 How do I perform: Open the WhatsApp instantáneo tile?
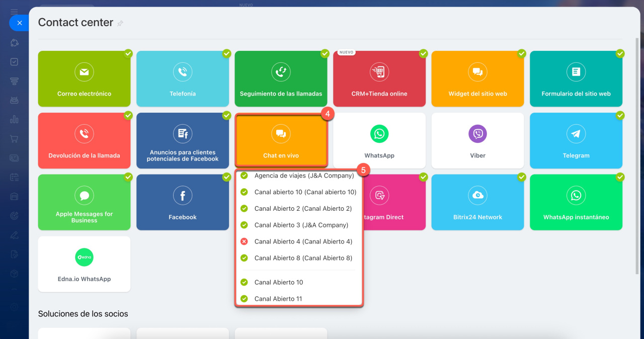[576, 202]
